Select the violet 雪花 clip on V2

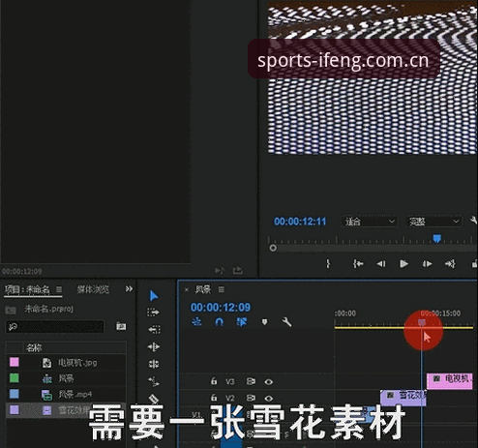[403, 398]
